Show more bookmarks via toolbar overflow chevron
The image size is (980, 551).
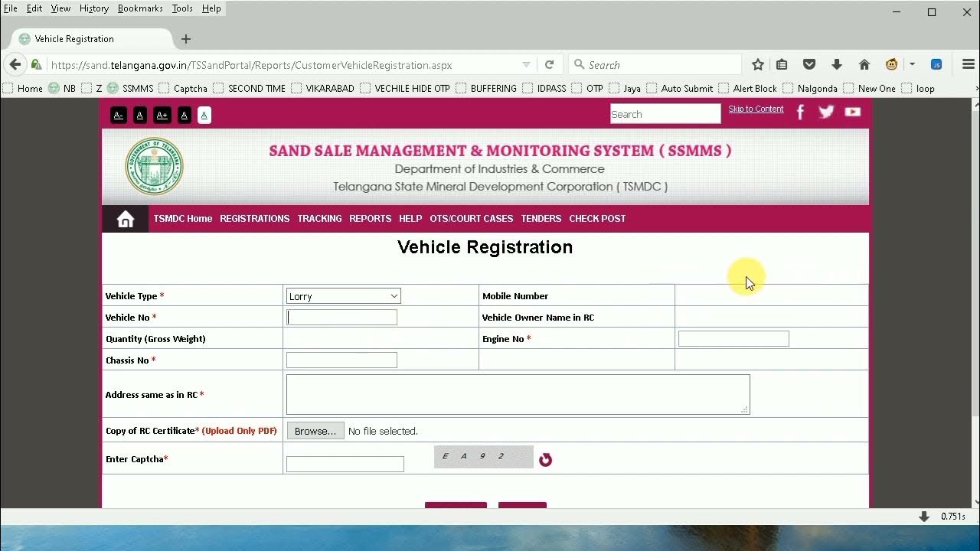(976, 89)
